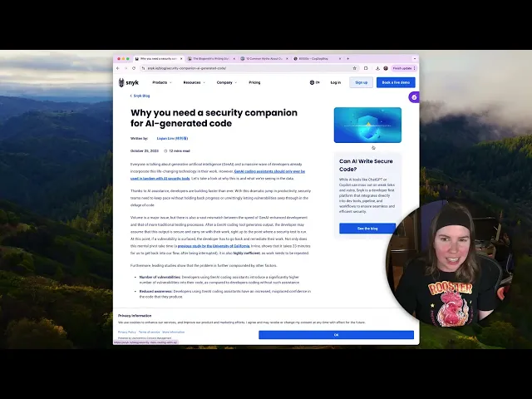Click the 'Can AI Write Secure Code?' heading
This screenshot has height=399, width=532.
click(366, 165)
